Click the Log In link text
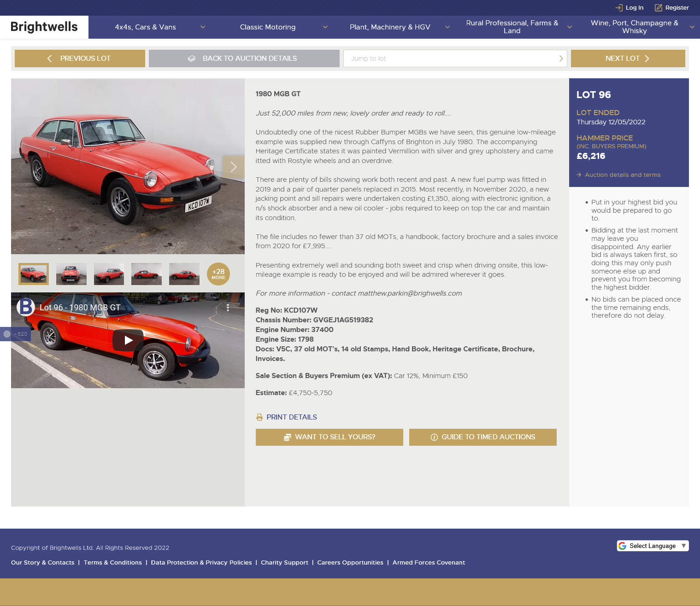Viewport: 700px width, 606px height. (x=635, y=8)
